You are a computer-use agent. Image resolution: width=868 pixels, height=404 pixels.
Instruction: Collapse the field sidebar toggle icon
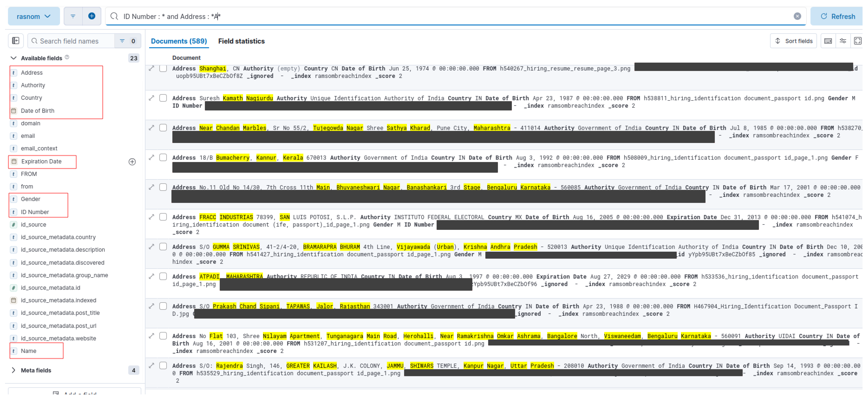pyautogui.click(x=15, y=41)
